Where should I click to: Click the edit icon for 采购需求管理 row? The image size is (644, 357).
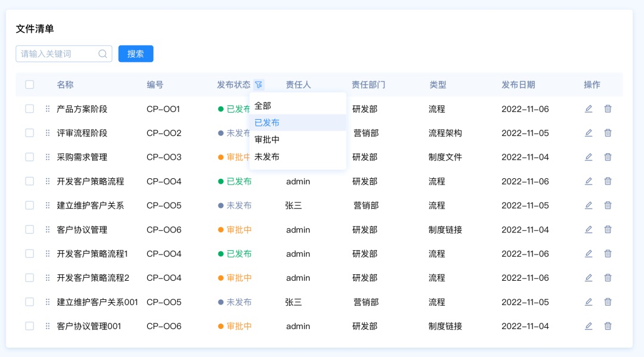(x=589, y=157)
